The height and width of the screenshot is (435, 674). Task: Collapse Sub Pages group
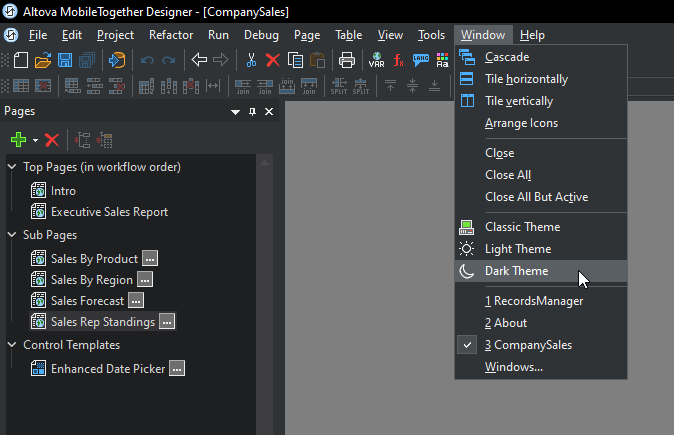point(12,235)
